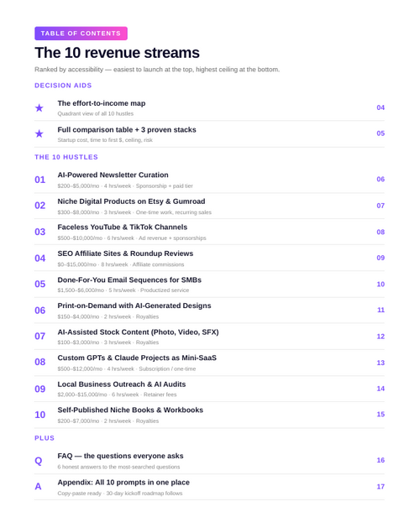Click the TABLE OF CONTENTS badge
This screenshot has height=507, width=420.
pos(81,34)
